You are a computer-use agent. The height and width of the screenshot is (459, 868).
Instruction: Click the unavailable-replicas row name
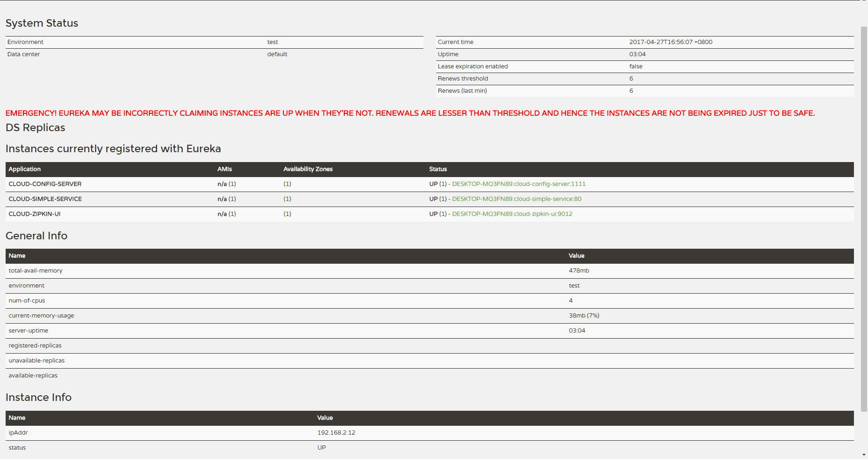pos(37,361)
